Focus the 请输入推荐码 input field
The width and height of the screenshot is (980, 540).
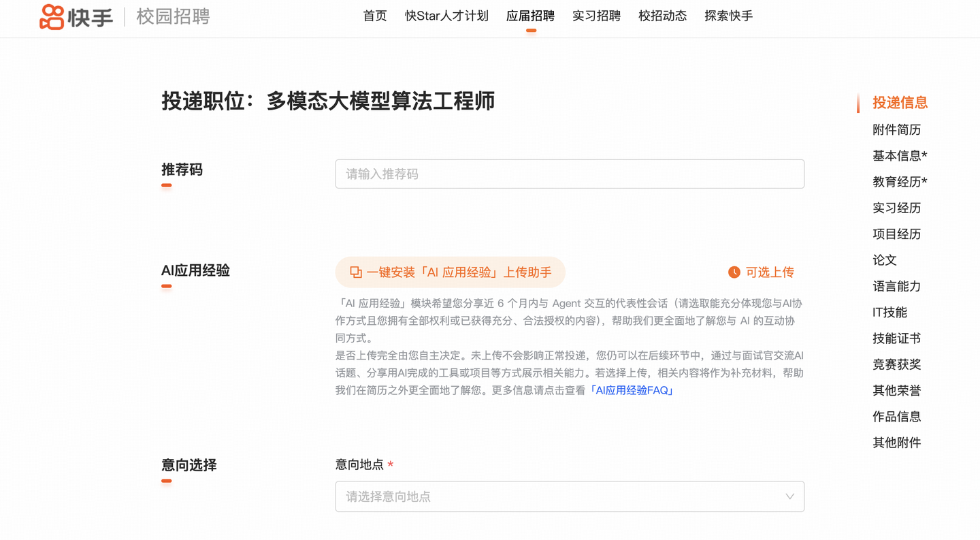pos(570,174)
